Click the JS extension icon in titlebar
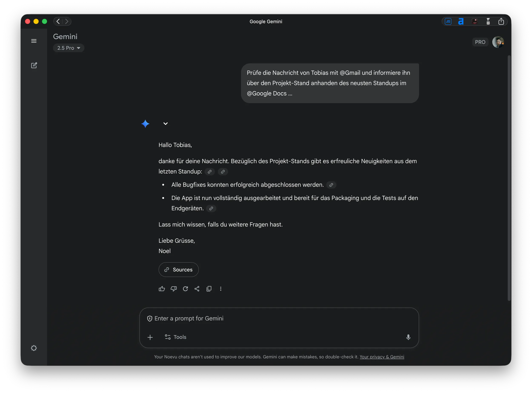Image resolution: width=532 pixels, height=393 pixels. pos(448,22)
